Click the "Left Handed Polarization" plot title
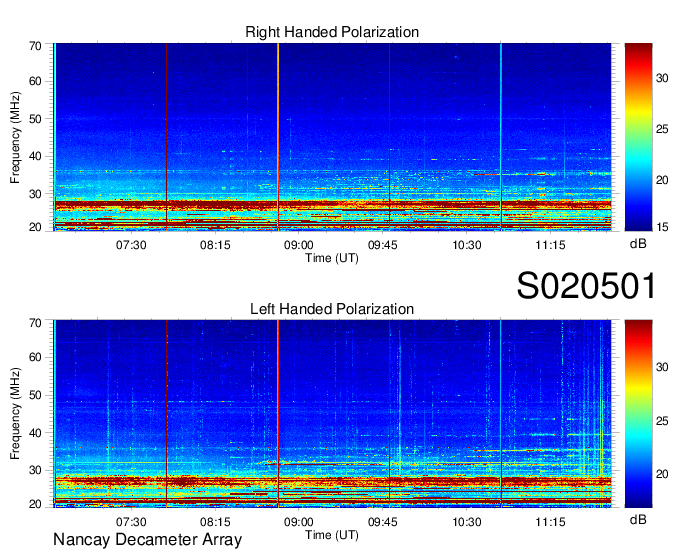Viewport: 680px width, 552px height. pyautogui.click(x=332, y=309)
